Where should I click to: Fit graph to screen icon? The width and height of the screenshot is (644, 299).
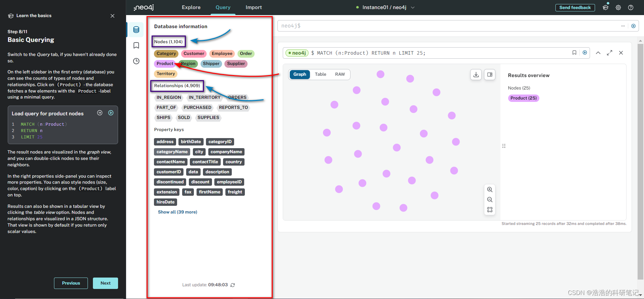coord(490,210)
